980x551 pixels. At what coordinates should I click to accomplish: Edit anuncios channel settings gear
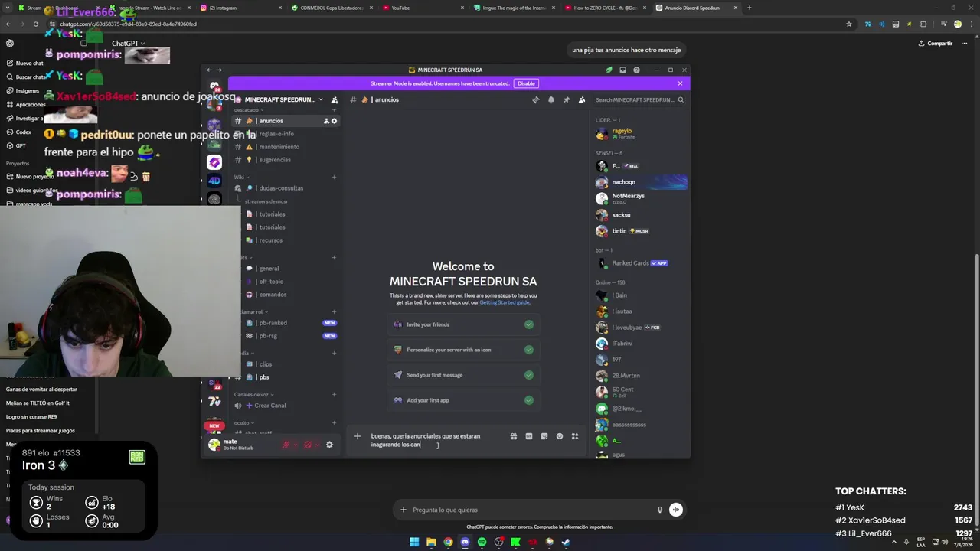click(334, 121)
